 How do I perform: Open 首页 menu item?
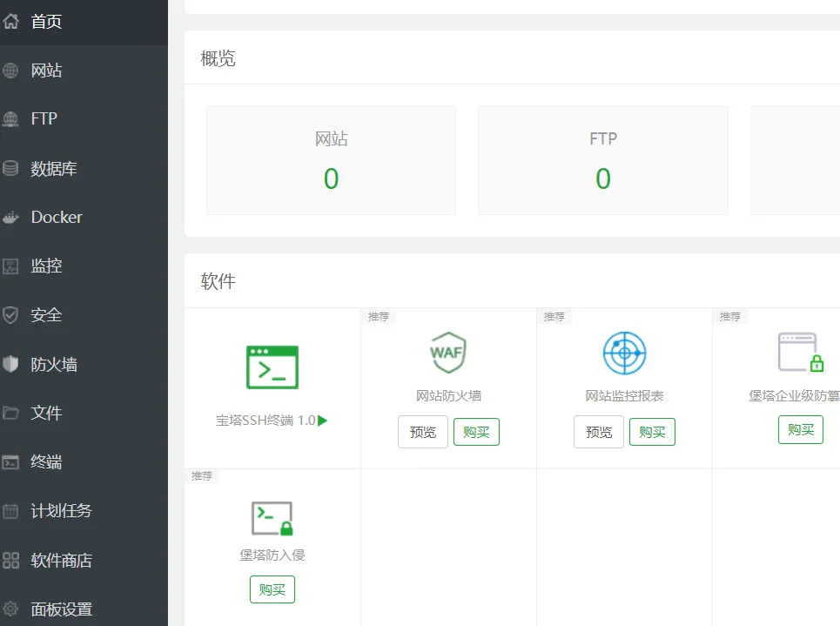pyautogui.click(x=47, y=22)
